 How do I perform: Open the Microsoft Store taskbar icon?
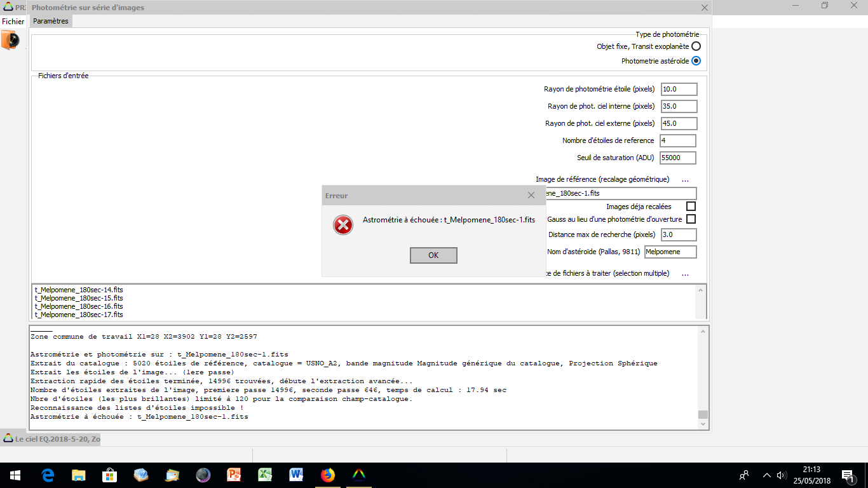110,475
